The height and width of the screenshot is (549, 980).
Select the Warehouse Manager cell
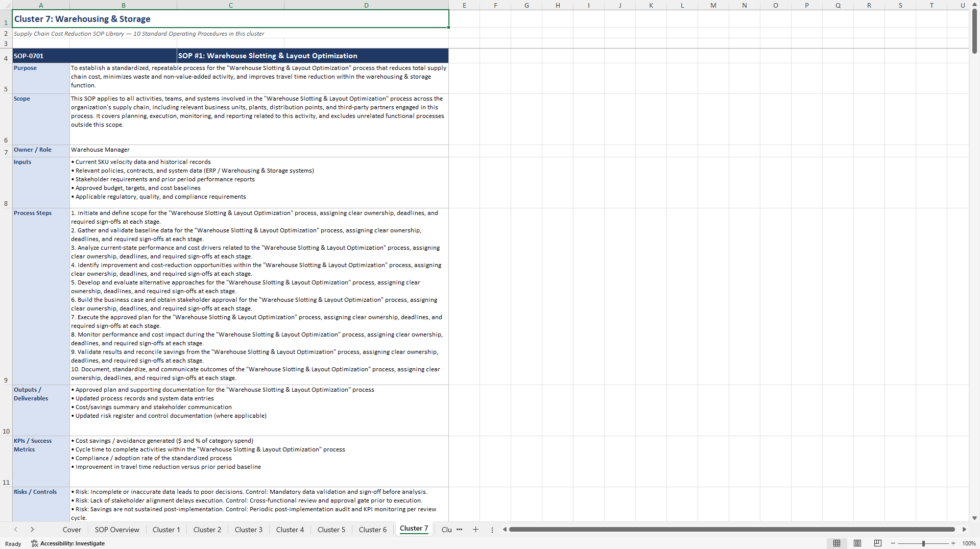259,151
